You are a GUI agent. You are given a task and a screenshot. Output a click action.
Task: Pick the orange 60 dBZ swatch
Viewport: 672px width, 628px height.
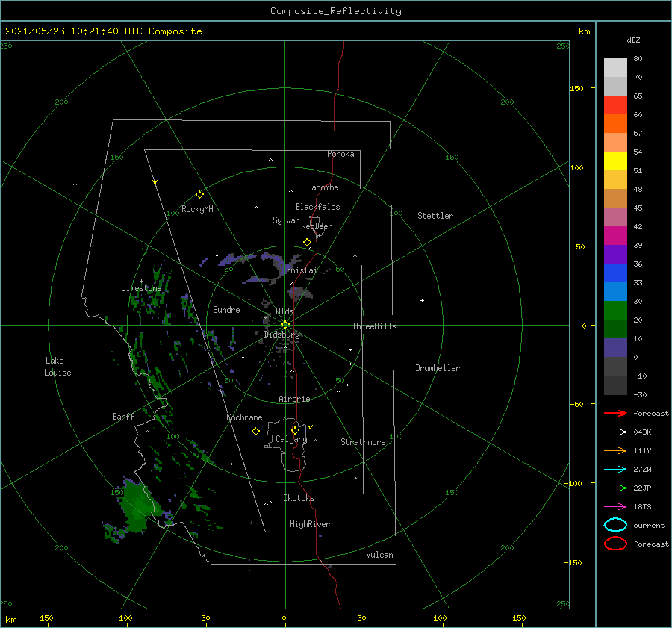tap(615, 124)
